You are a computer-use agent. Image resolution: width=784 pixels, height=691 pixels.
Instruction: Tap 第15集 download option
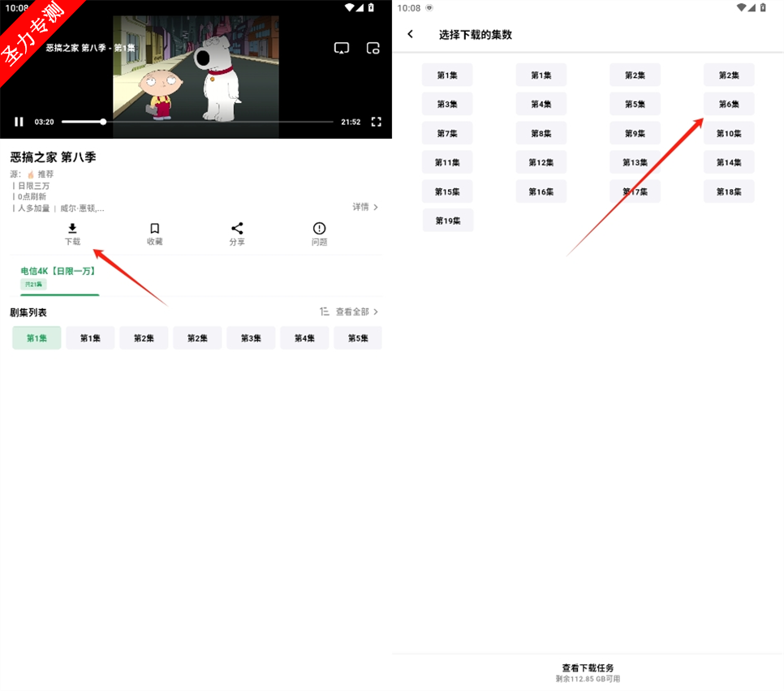coord(447,191)
